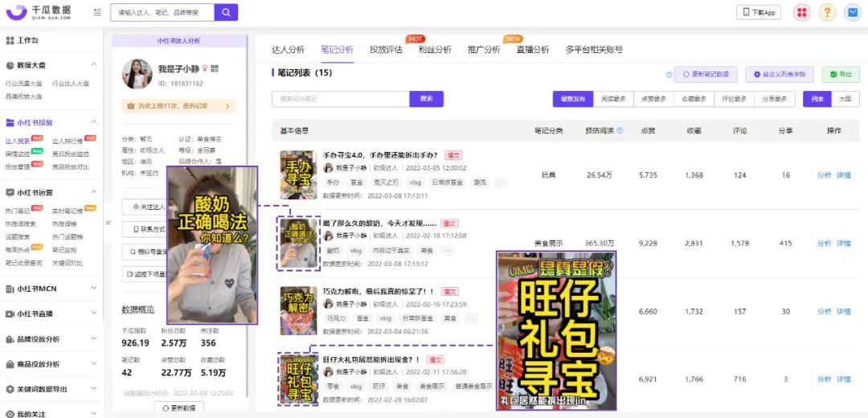Click QR code icon beside 我是子小静

pyautogui.click(x=215, y=68)
